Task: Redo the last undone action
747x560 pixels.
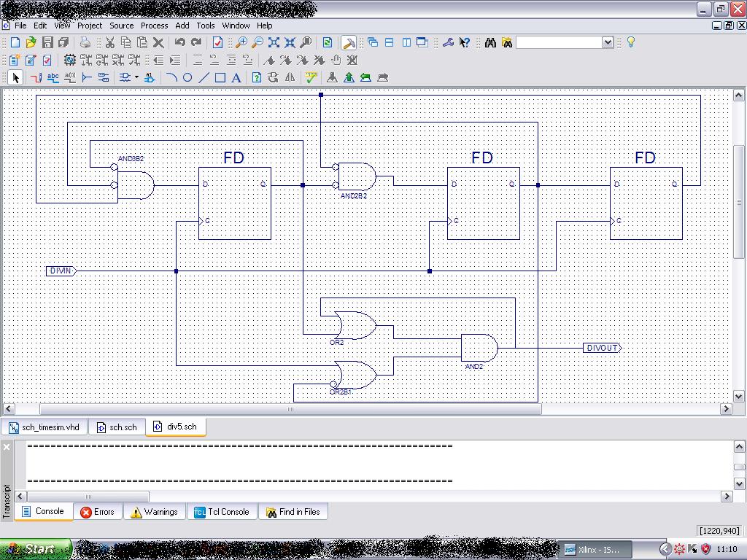Action: click(x=196, y=42)
